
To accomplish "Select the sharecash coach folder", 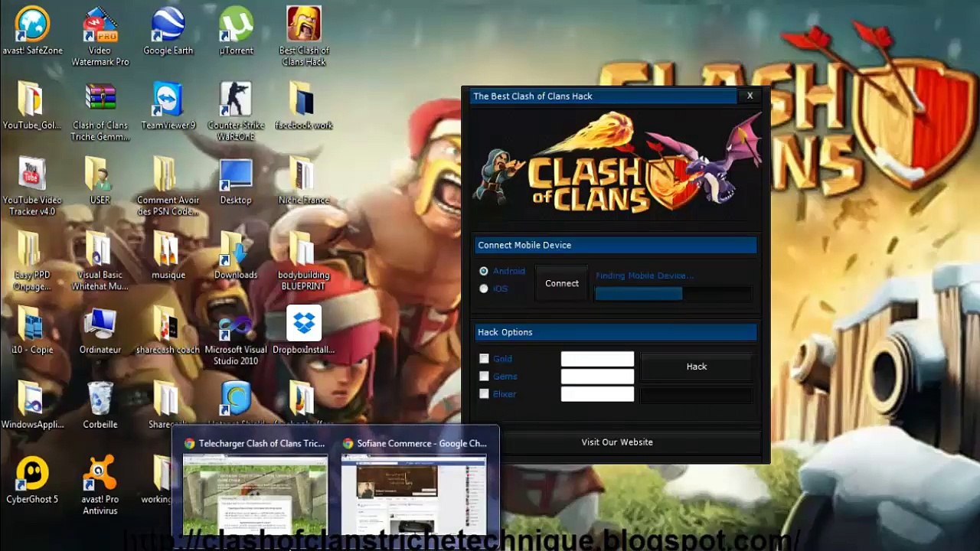I will (168, 331).
